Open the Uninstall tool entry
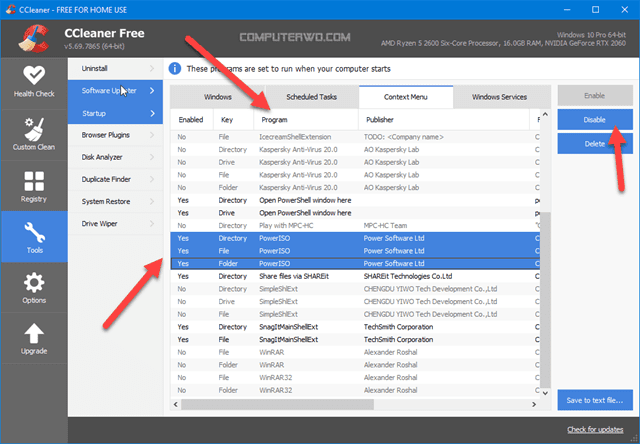The width and height of the screenshot is (640, 444). point(115,69)
